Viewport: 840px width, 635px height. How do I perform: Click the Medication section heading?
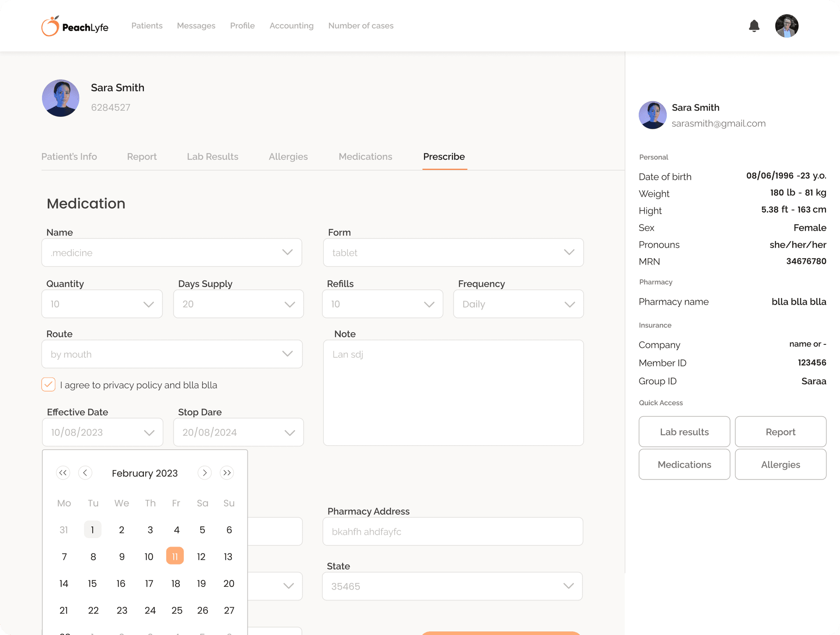pyautogui.click(x=86, y=203)
